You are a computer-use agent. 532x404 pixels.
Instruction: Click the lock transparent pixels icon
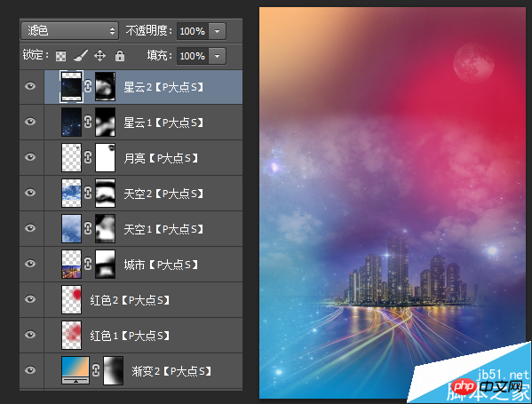(60, 56)
